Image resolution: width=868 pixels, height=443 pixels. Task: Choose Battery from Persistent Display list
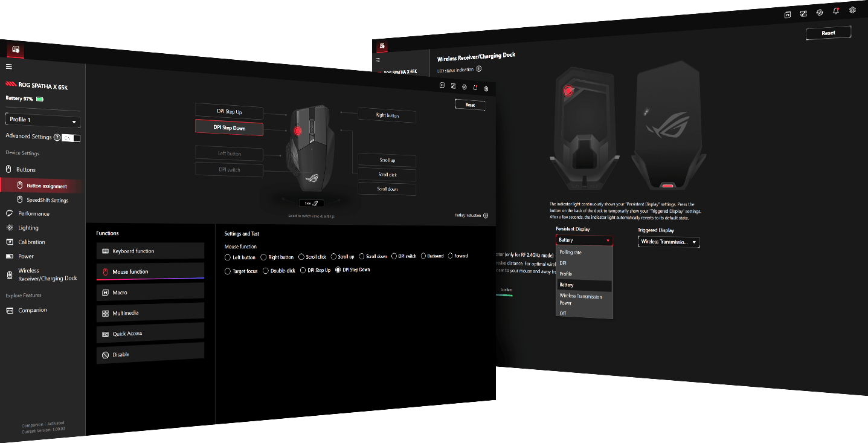pyautogui.click(x=584, y=285)
